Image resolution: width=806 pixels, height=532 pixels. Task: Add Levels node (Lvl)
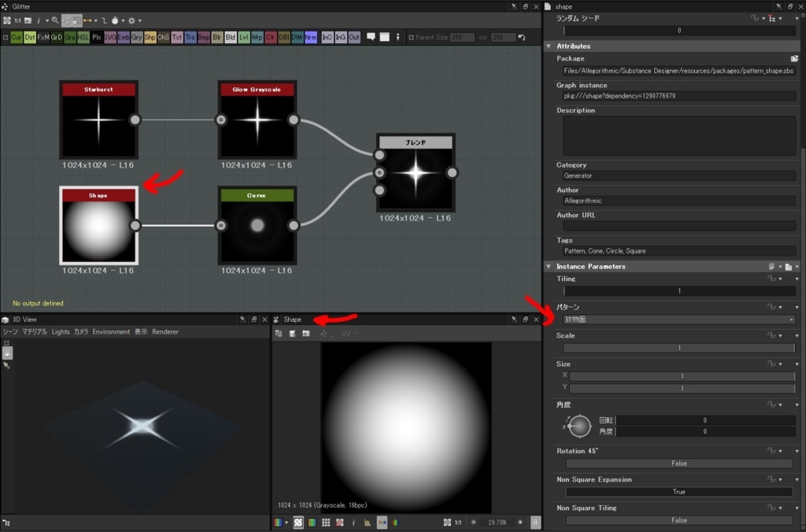coord(244,38)
